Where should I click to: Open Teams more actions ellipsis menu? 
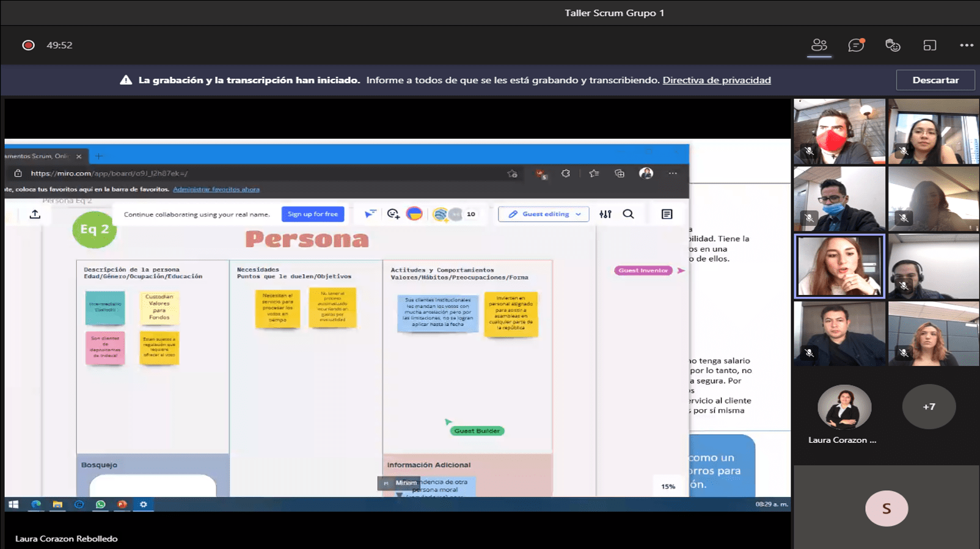966,45
